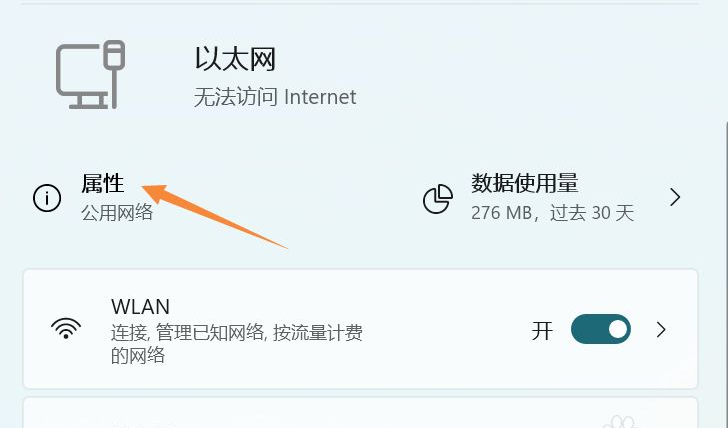
Task: Expand WLAN settings with its chevron
Action: pos(661,330)
